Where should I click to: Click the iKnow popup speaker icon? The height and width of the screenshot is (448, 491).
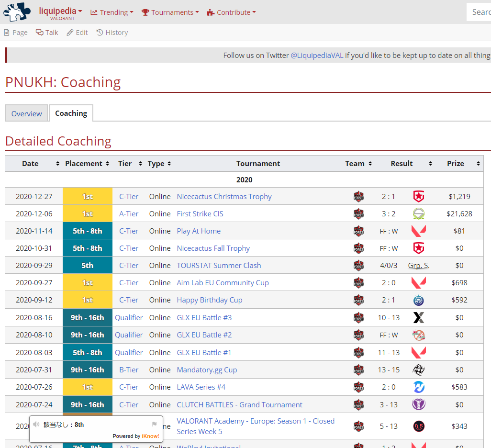tap(36, 425)
